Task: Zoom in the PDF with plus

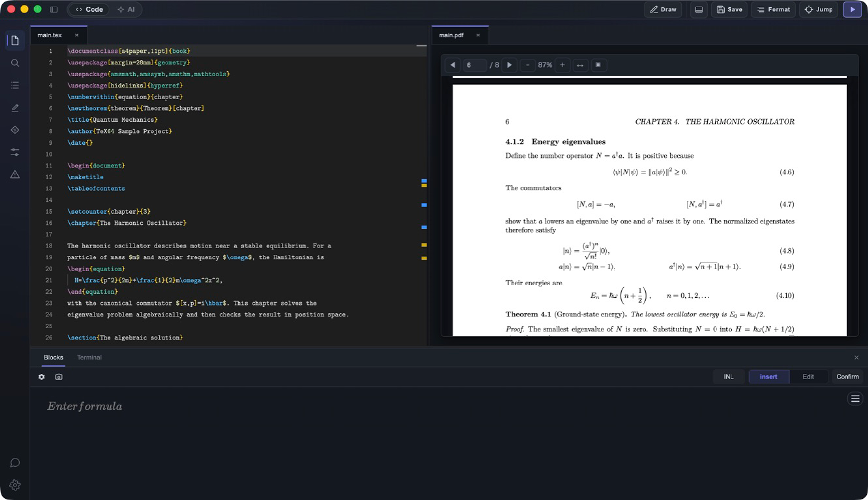Action: coord(562,65)
